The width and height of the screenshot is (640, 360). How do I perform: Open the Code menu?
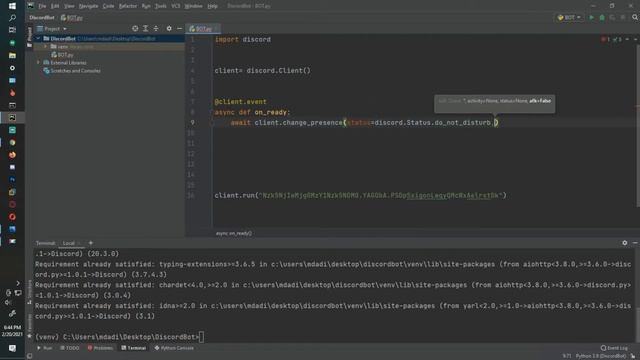coord(108,6)
